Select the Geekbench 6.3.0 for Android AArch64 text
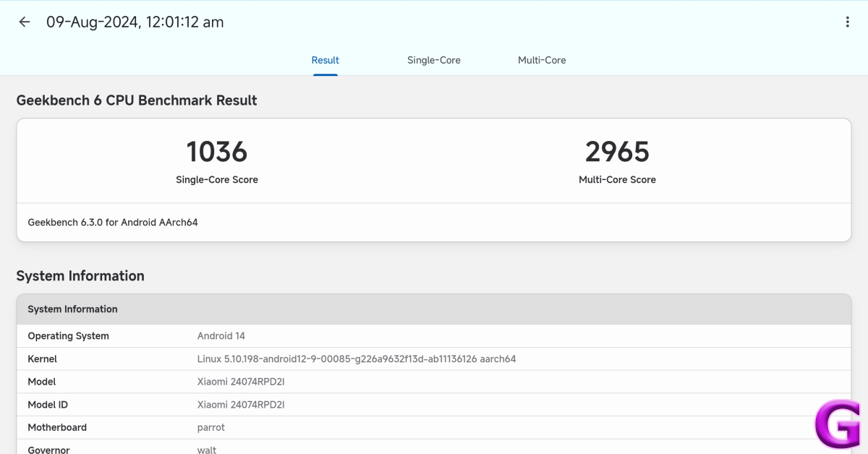Viewport: 868px width, 454px height. pos(113,223)
